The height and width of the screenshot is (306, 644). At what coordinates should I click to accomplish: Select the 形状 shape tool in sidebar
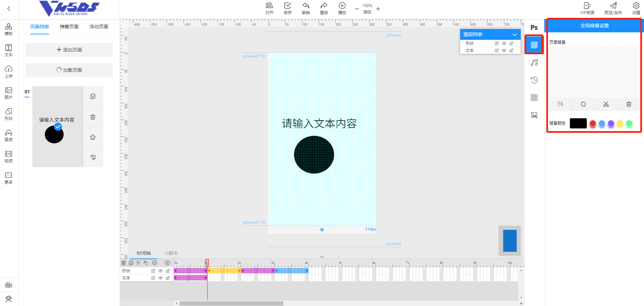click(x=9, y=114)
